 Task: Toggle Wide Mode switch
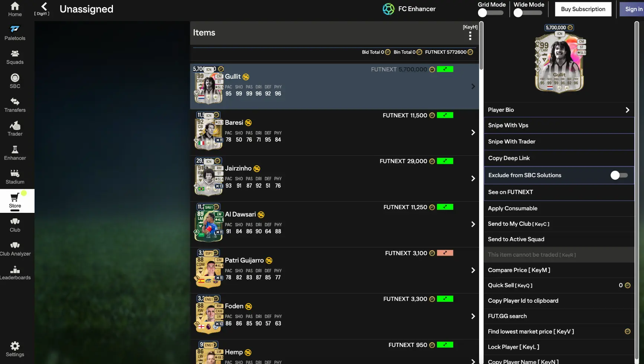pyautogui.click(x=528, y=13)
